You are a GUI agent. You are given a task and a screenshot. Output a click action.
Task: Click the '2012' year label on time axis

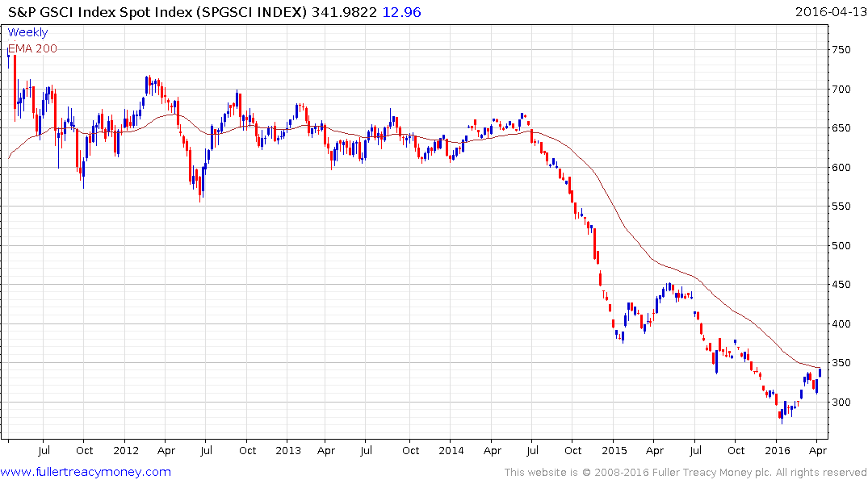126,450
